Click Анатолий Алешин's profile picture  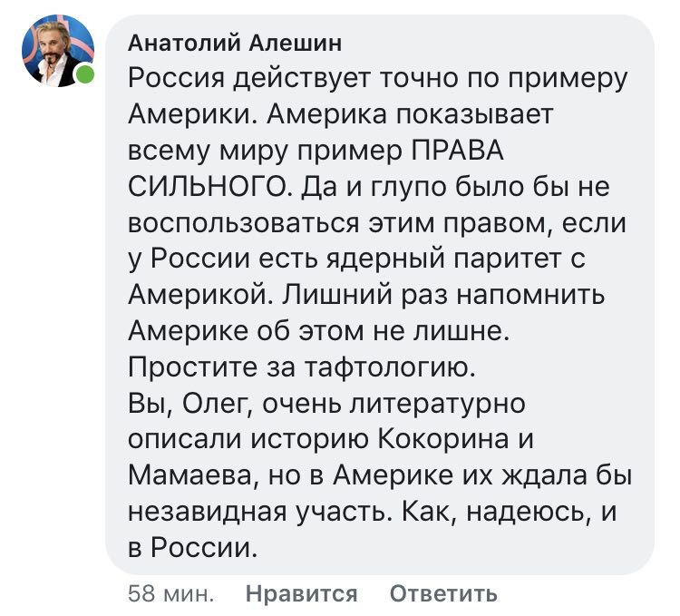pyautogui.click(x=58, y=52)
